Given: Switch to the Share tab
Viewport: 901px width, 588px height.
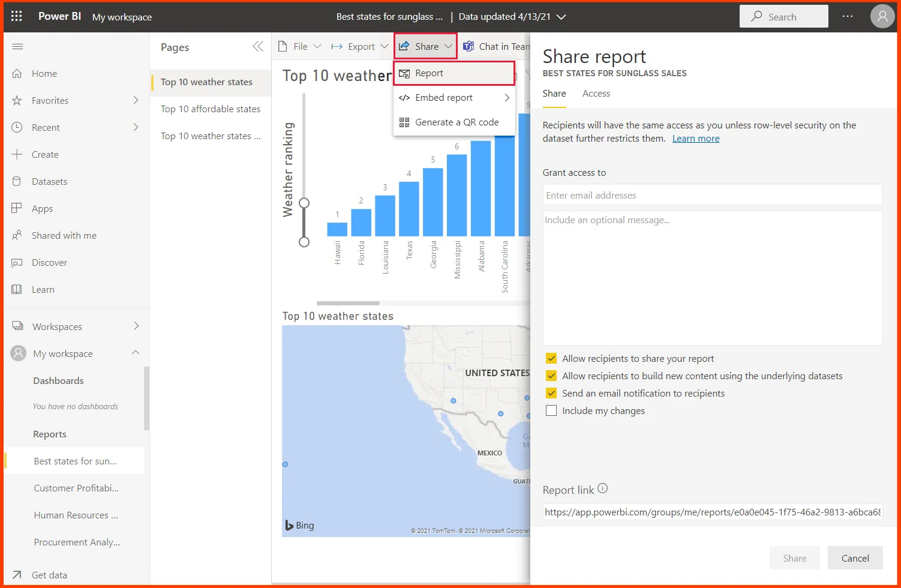Looking at the screenshot, I should pyautogui.click(x=554, y=94).
